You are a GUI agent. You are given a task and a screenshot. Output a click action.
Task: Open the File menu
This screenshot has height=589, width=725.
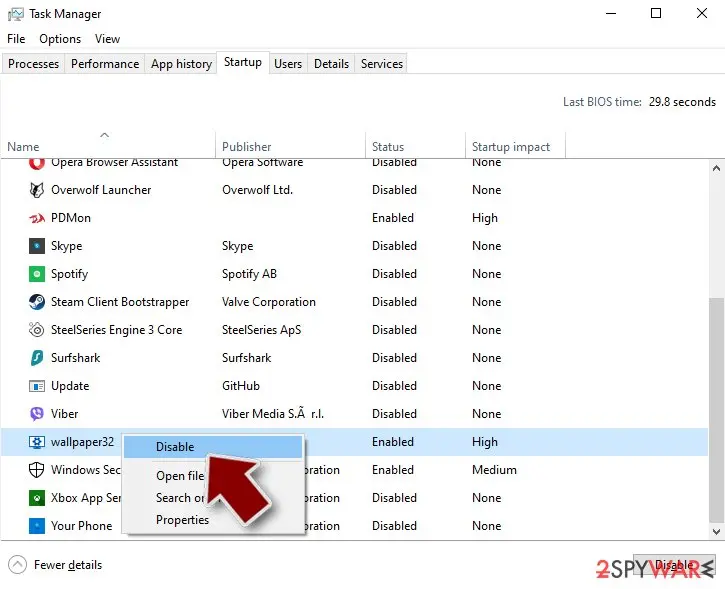point(16,39)
